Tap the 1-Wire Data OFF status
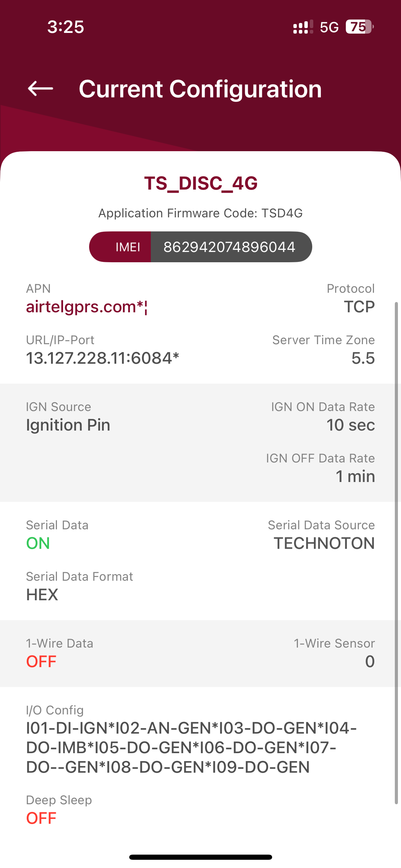The width and height of the screenshot is (401, 868). (x=41, y=662)
